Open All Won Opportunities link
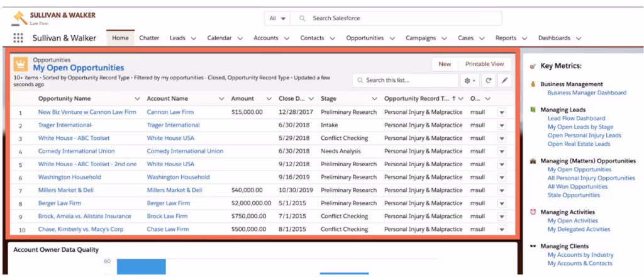 coord(577,186)
